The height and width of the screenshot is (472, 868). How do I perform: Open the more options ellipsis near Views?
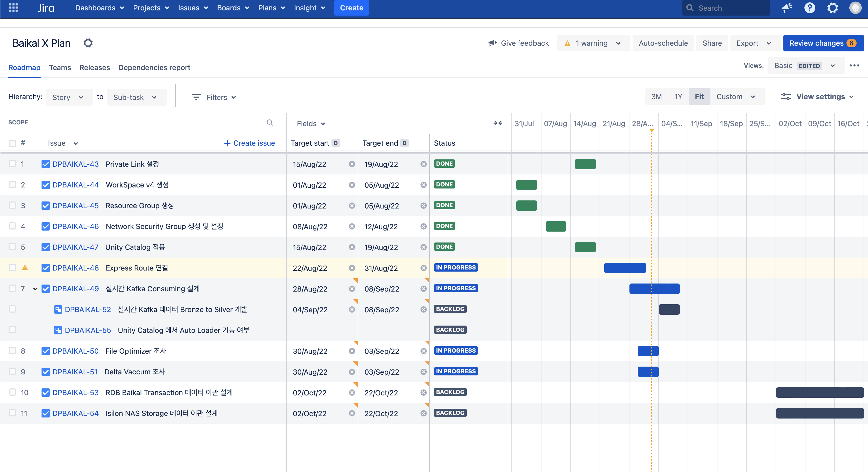click(854, 66)
